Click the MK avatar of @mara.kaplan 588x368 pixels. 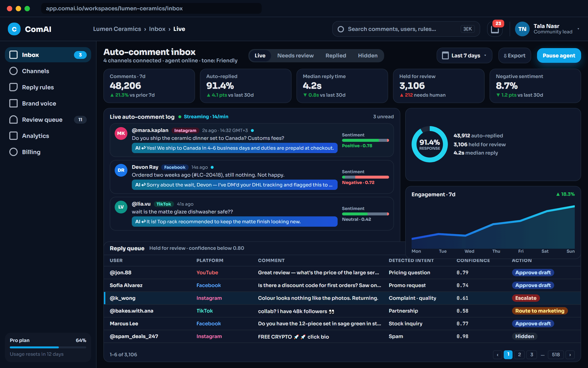(121, 133)
